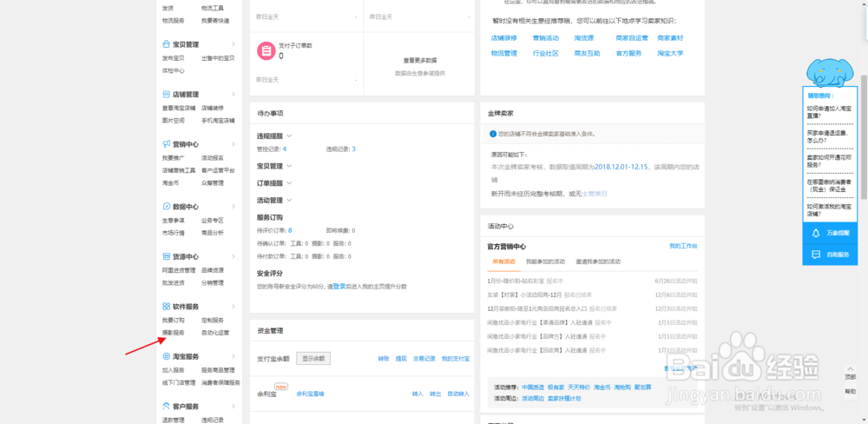The width and height of the screenshot is (868, 424).
Task: Click activity row 1月份-降价拍-钻石彩宝
Action: pyautogui.click(x=592, y=281)
